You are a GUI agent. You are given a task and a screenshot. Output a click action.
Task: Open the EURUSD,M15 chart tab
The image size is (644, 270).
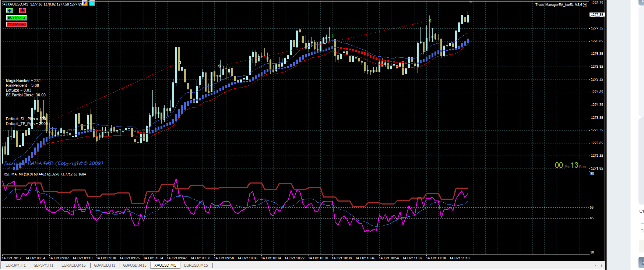196,265
